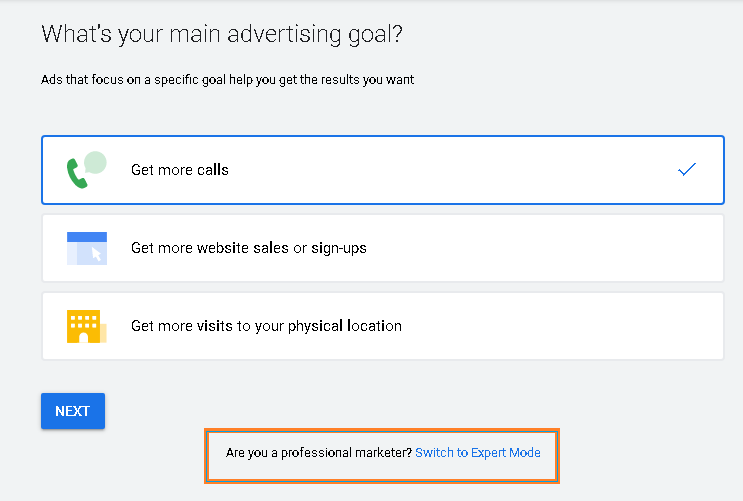Pick Get more visits to your physical location
The width and height of the screenshot is (743, 501).
[383, 326]
